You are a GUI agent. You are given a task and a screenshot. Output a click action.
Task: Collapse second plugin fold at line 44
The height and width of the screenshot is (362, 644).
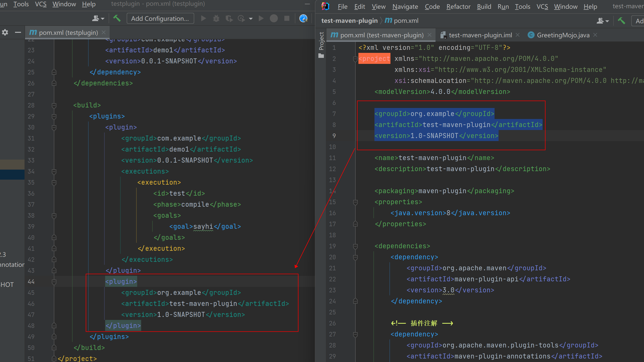54,282
